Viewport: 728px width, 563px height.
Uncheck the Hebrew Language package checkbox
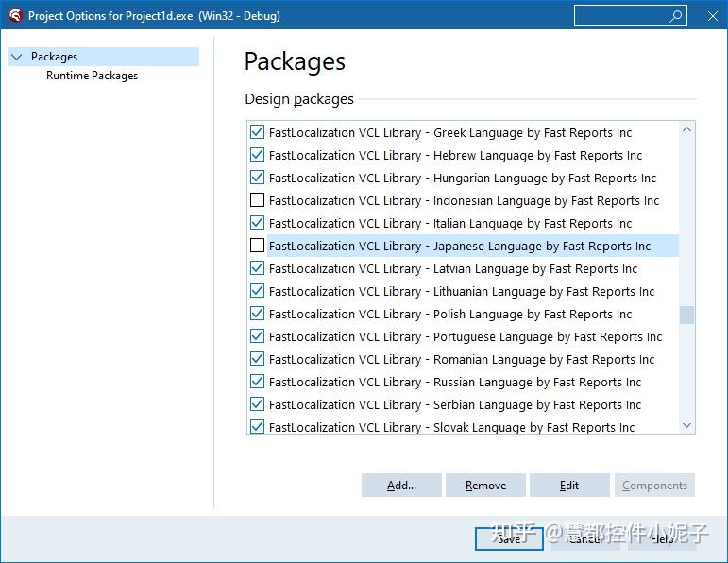257,155
